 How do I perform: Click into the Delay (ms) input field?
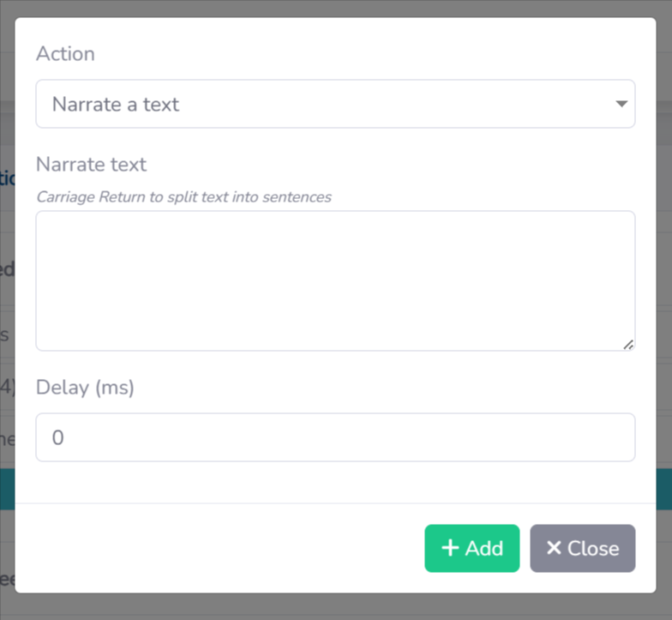point(334,437)
